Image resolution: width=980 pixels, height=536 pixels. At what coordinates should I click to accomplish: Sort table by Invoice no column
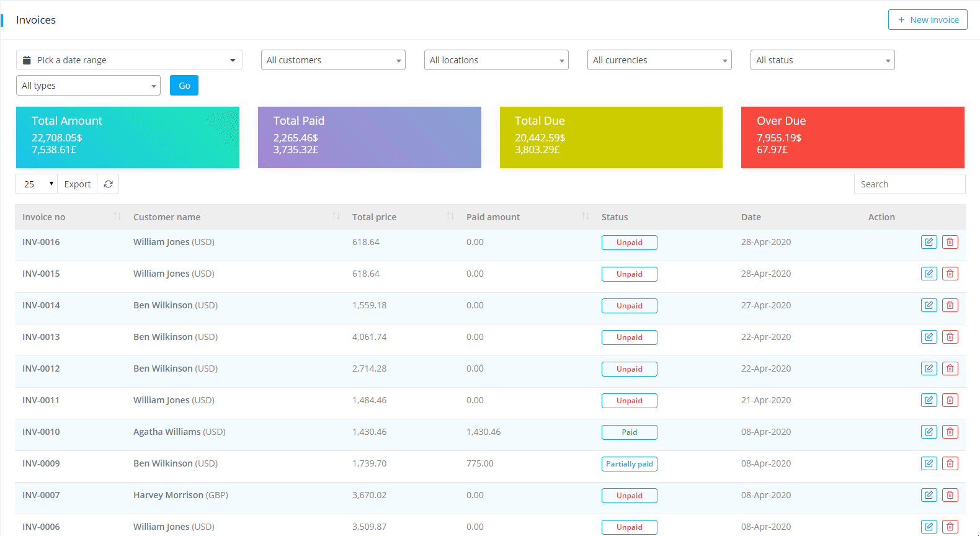pos(44,217)
